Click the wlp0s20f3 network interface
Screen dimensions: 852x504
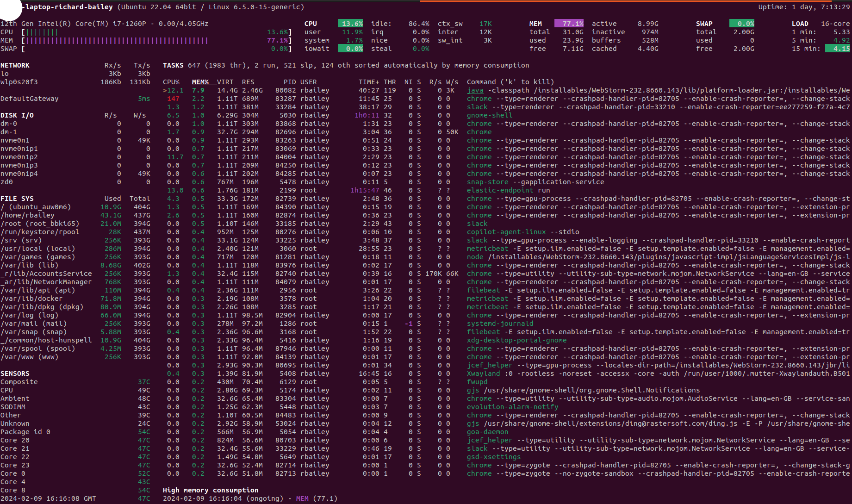pos(19,82)
